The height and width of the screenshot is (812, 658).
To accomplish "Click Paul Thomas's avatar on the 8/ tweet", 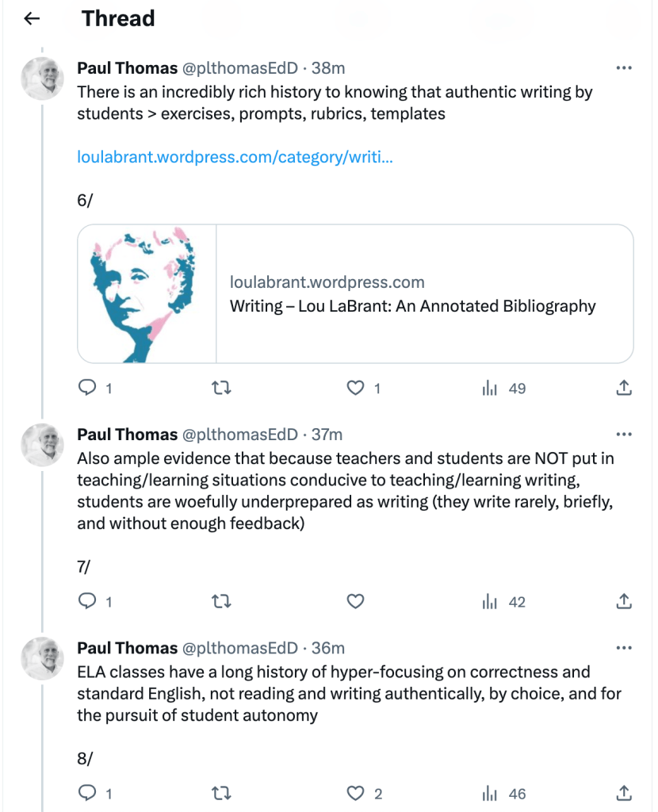I will pyautogui.click(x=42, y=657).
